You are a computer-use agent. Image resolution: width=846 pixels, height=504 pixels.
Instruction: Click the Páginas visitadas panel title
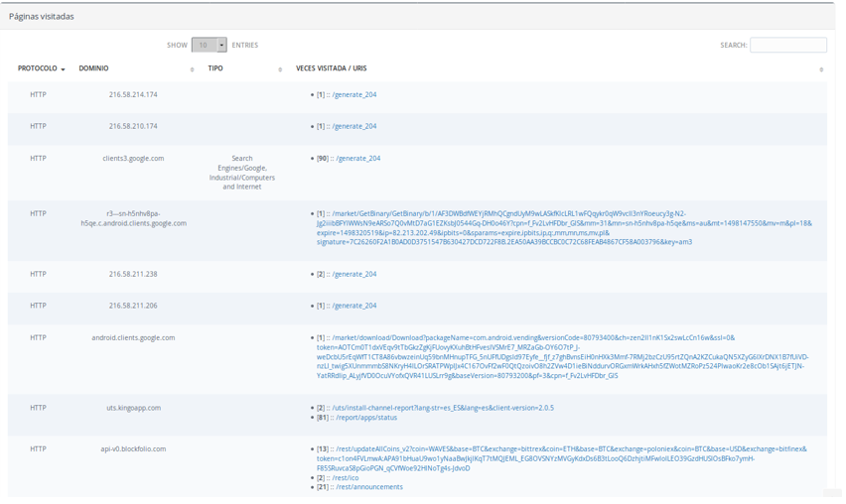(42, 17)
